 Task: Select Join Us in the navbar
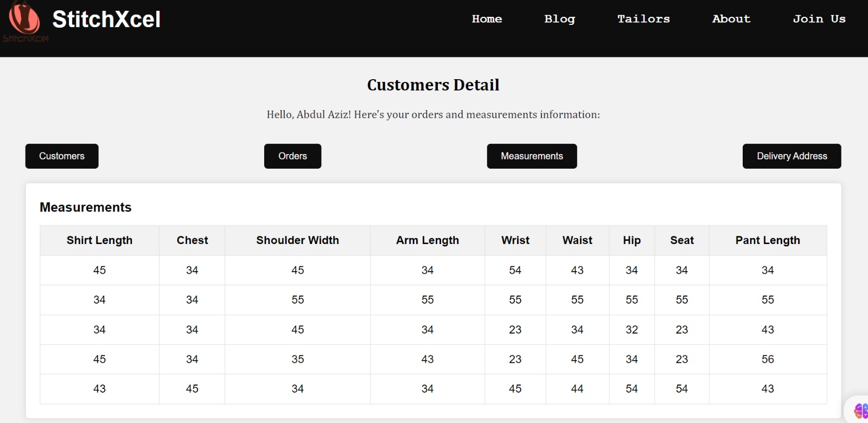(819, 19)
